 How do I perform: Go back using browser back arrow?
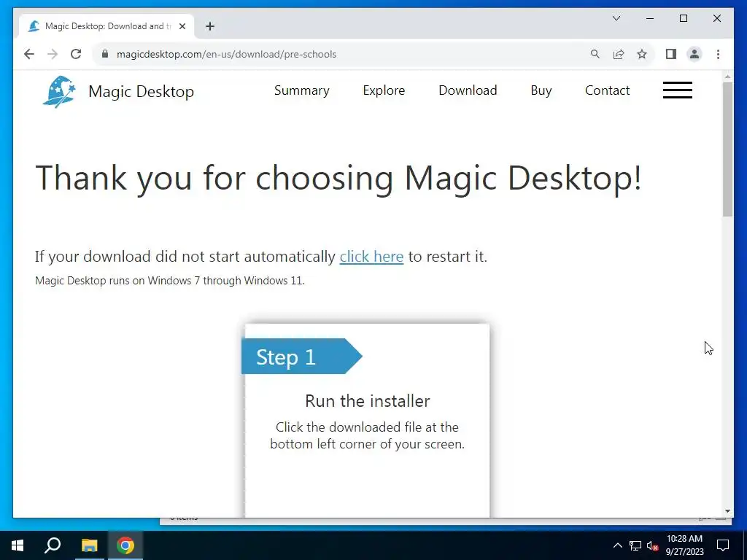click(29, 54)
